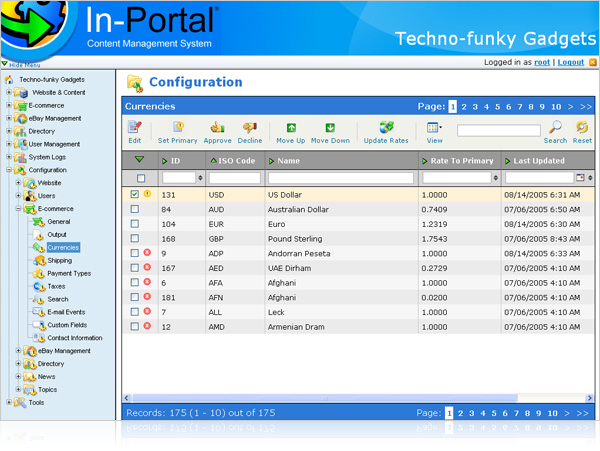600x451 pixels.
Task: Click the E-mail Events icon
Action: 39,312
